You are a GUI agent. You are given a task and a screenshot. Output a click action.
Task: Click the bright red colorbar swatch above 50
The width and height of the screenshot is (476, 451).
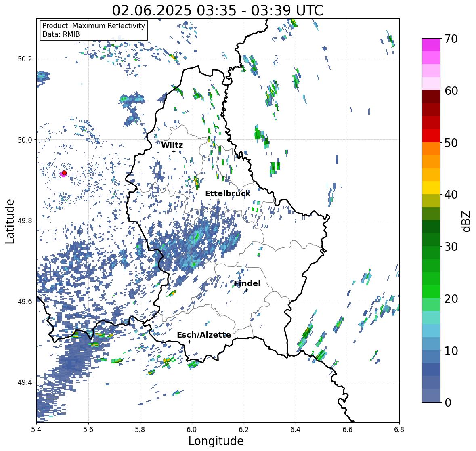[431, 136]
